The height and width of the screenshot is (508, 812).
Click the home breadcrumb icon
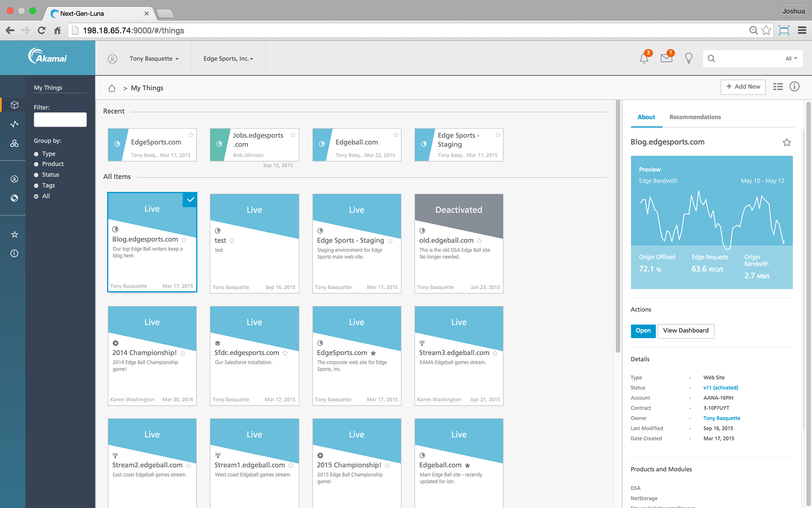(x=112, y=88)
